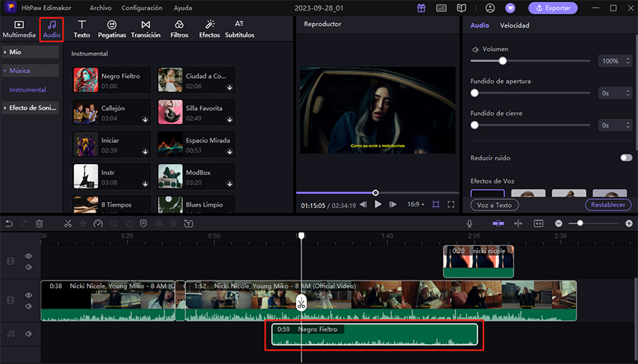Collapse the Música category
This screenshot has height=364, width=638.
point(31,71)
